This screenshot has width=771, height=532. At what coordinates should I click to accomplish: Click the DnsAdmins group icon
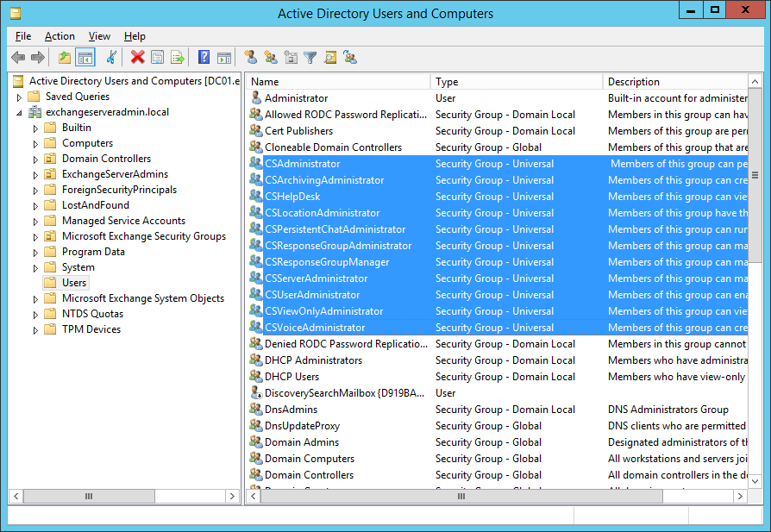pyautogui.click(x=255, y=409)
